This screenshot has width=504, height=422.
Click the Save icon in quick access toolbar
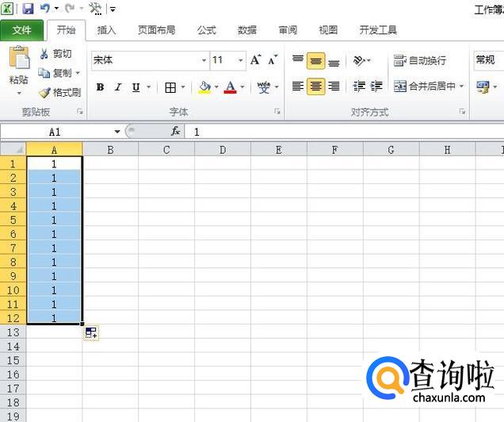28,9
